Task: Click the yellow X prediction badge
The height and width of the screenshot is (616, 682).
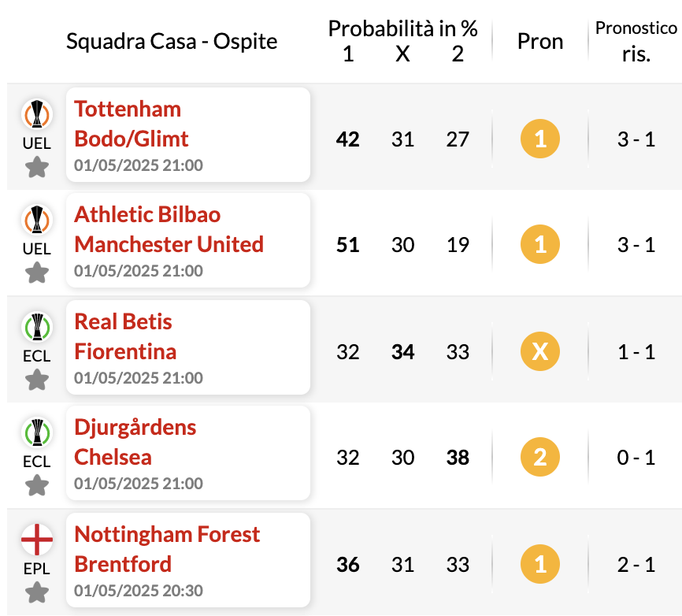Action: pos(539,351)
